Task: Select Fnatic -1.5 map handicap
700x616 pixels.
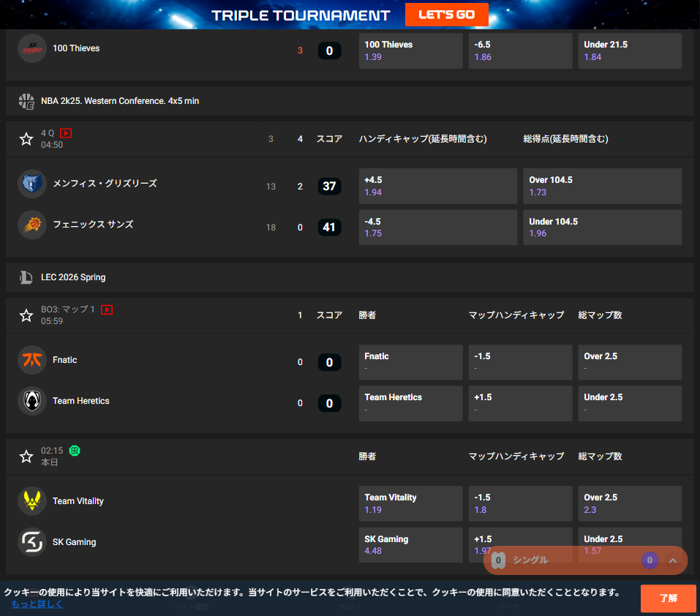Action: (x=520, y=362)
